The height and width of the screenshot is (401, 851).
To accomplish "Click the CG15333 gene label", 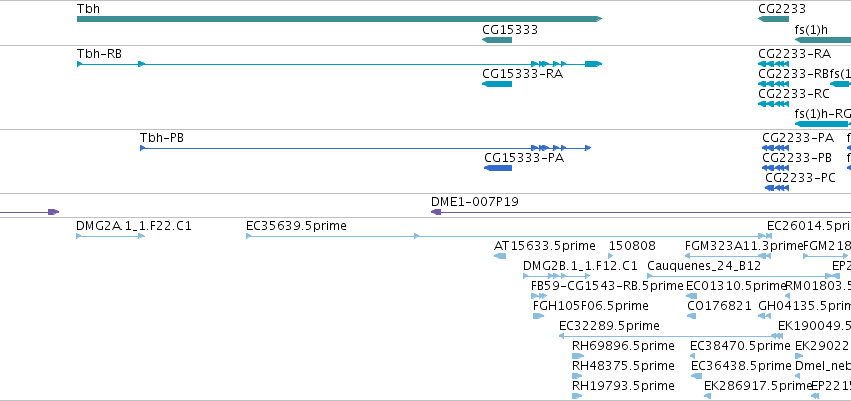I will point(510,30).
